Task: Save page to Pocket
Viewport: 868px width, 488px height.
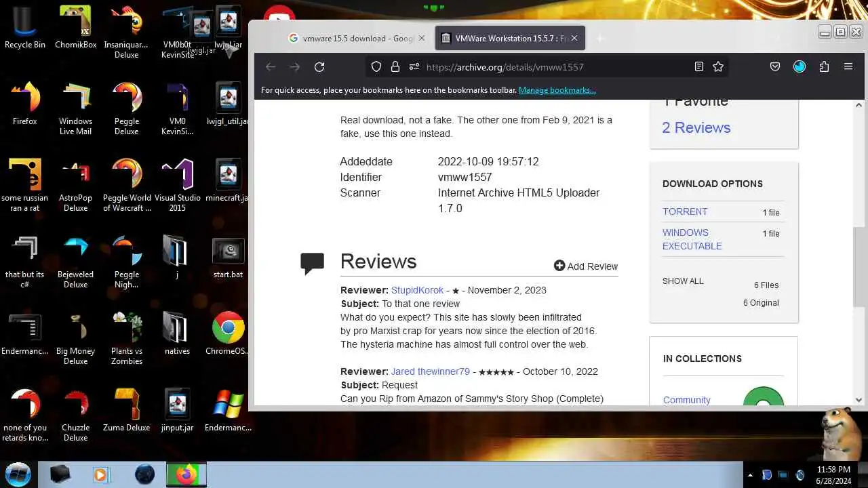Action: (x=775, y=66)
